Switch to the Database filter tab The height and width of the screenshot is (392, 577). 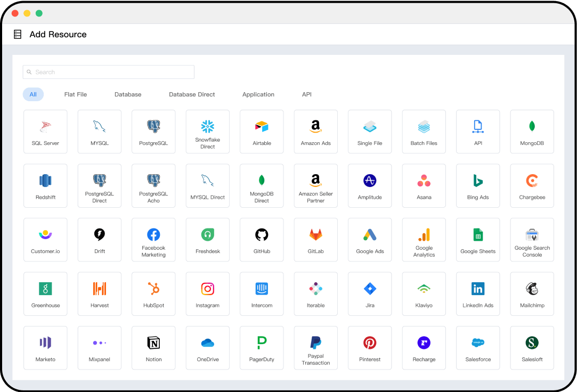(127, 94)
